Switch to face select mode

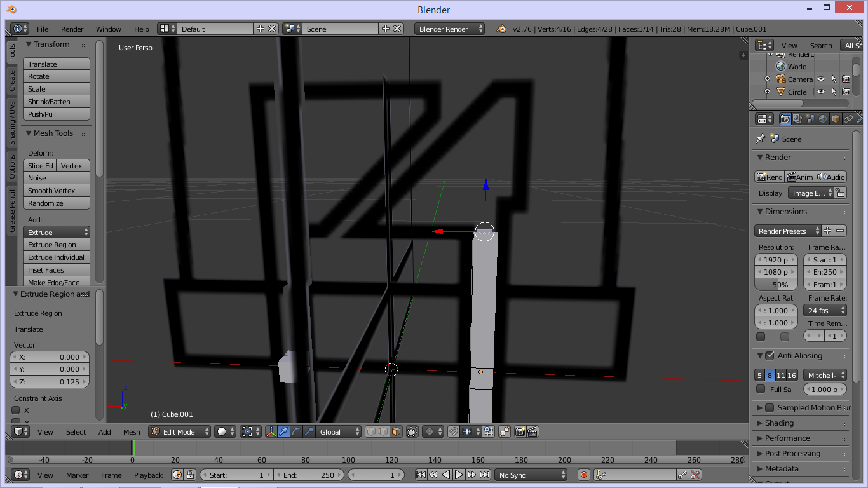click(x=396, y=431)
